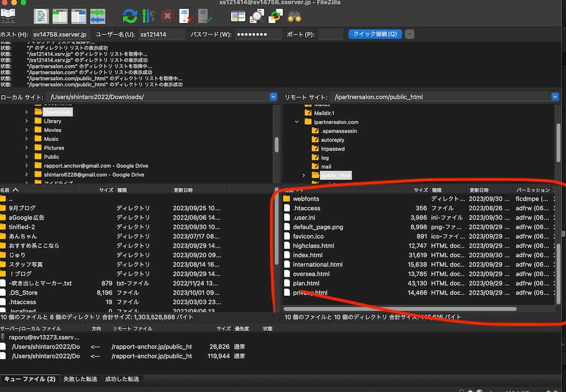Viewport: 566px width, 392px height.
Task: Open the directory listing filters dialog
Action: click(238, 16)
